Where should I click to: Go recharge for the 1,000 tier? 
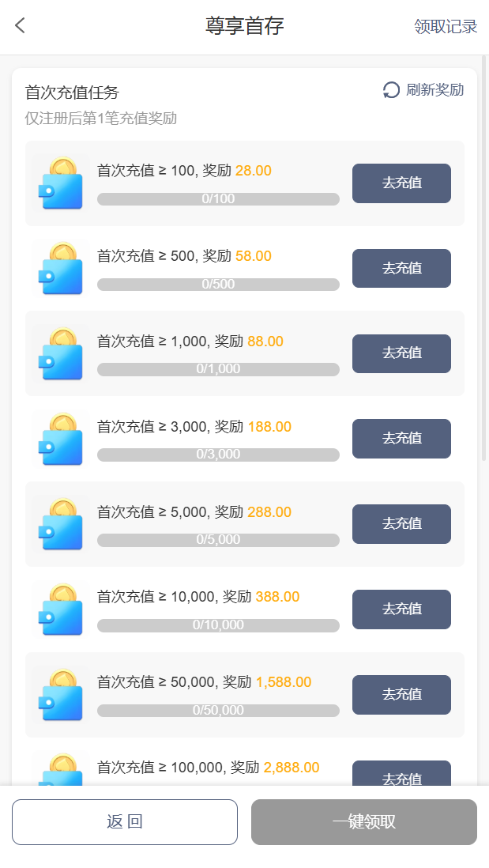pyautogui.click(x=401, y=353)
